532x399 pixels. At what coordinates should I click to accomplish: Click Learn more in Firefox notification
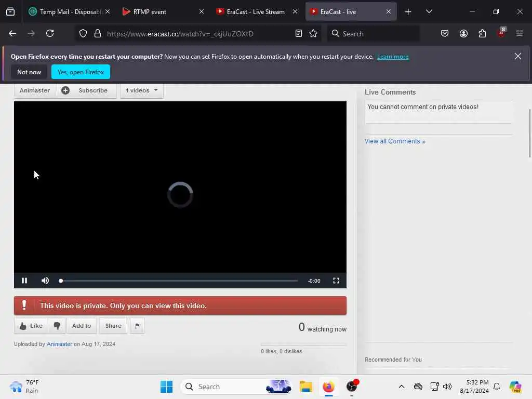click(x=393, y=57)
